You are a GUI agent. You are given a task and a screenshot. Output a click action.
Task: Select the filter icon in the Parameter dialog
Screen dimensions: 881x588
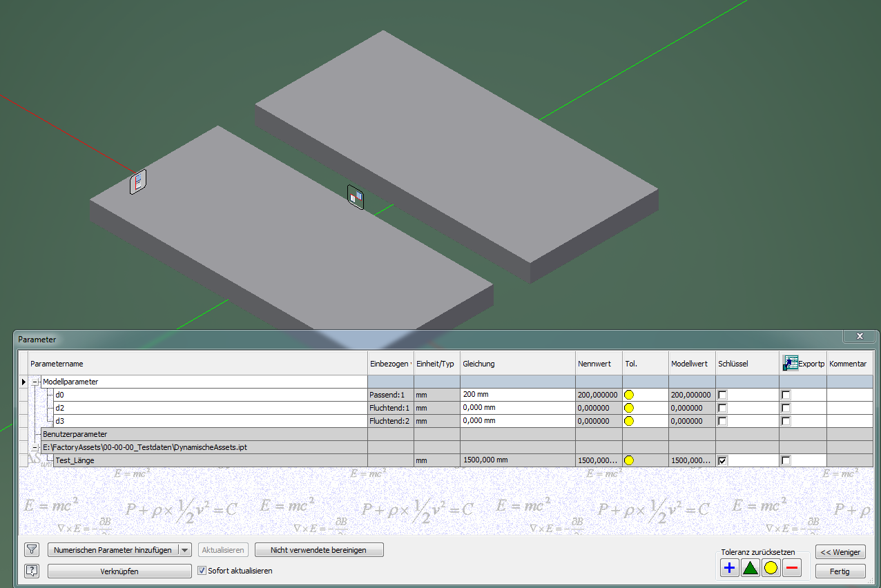click(x=31, y=549)
